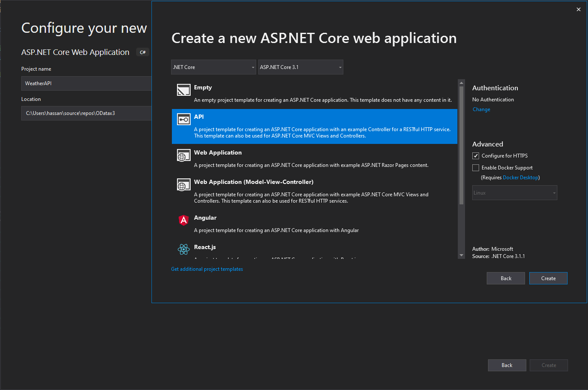Click the template list scrollbar thumb
The height and width of the screenshot is (390, 588).
[x=461, y=146]
